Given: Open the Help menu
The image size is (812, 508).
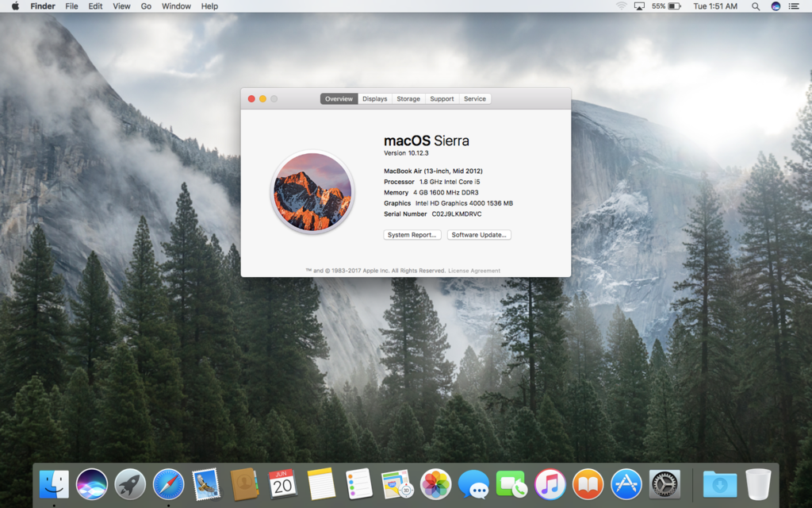Looking at the screenshot, I should click(209, 6).
